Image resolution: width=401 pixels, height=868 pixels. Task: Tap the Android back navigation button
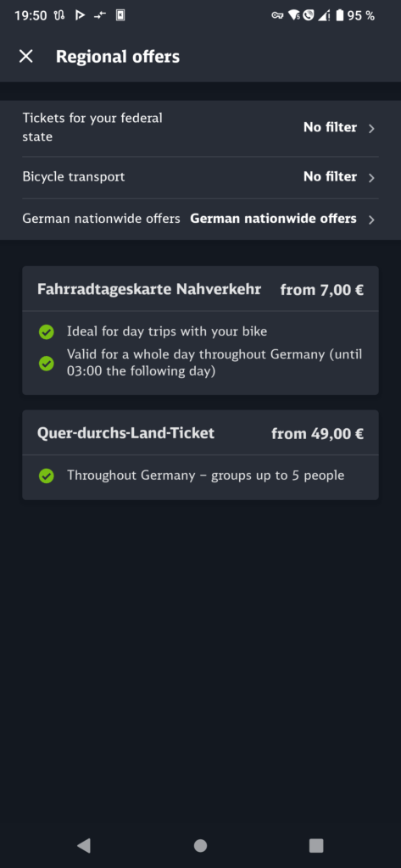[84, 845]
